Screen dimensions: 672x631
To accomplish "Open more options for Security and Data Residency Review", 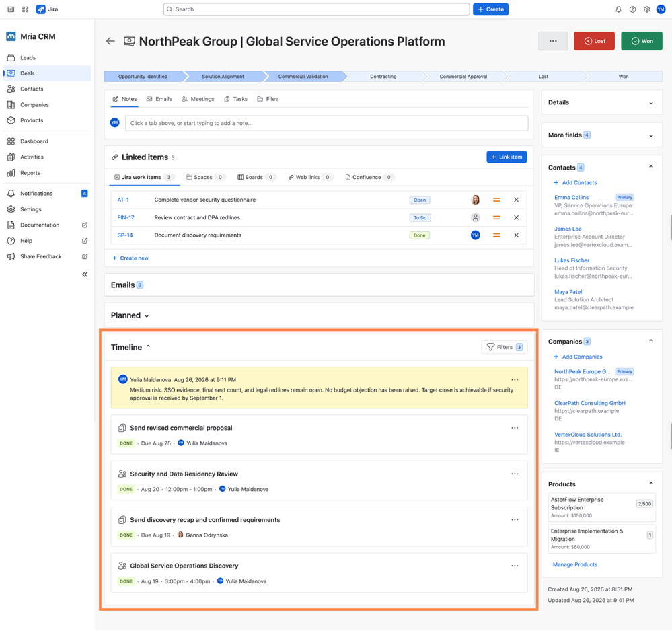I will pos(515,474).
